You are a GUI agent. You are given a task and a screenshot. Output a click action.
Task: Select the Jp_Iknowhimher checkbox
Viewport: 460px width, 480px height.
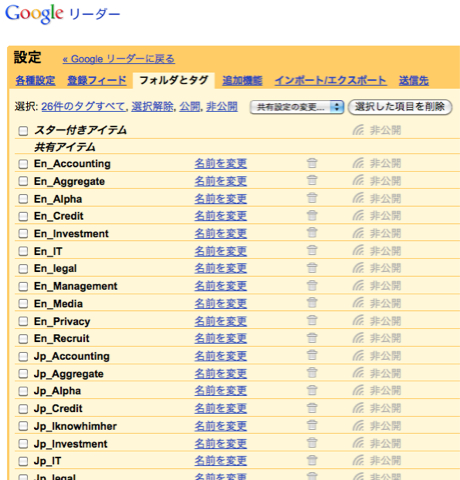click(x=23, y=426)
